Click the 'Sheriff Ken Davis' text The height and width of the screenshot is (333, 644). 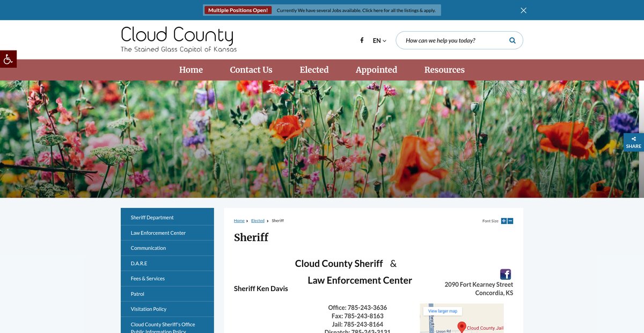pyautogui.click(x=261, y=288)
